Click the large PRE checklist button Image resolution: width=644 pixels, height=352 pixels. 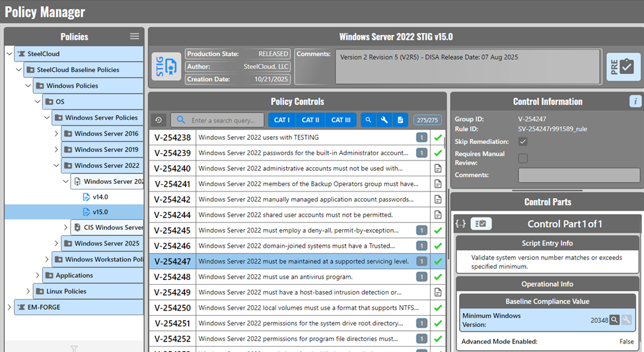pos(623,67)
